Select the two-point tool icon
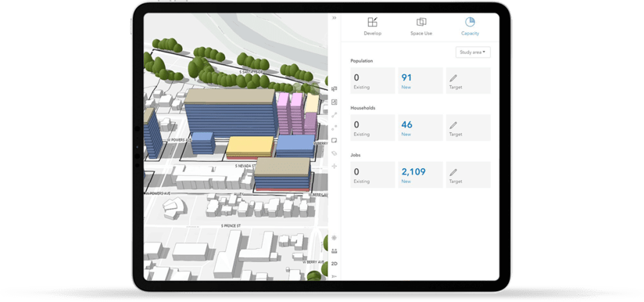Screen dimensions: 644x302 pos(334,128)
